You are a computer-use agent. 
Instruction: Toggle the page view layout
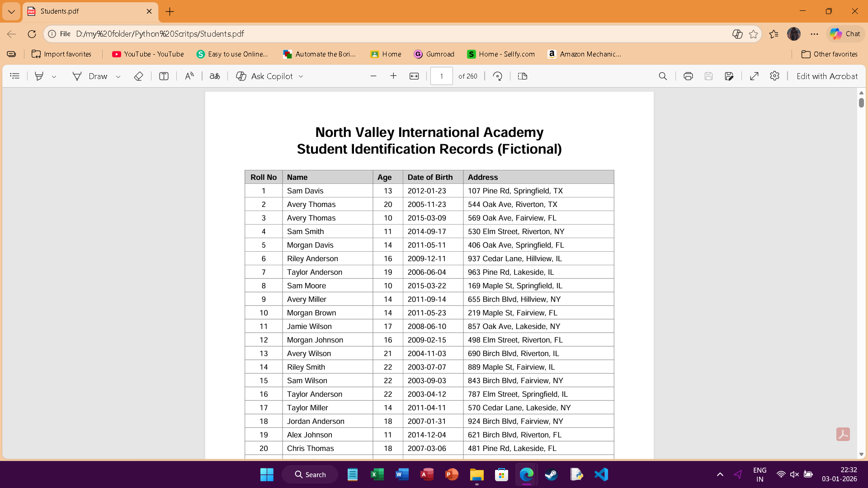coord(523,76)
